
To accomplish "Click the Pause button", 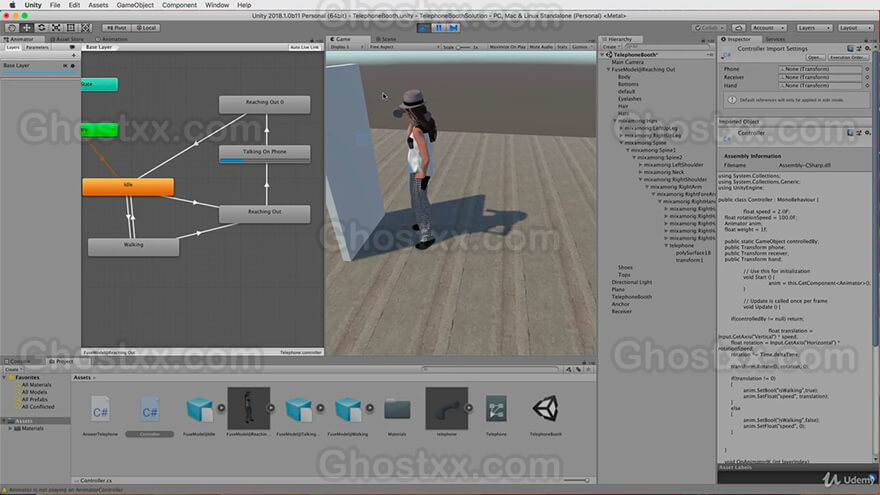I will click(x=439, y=28).
